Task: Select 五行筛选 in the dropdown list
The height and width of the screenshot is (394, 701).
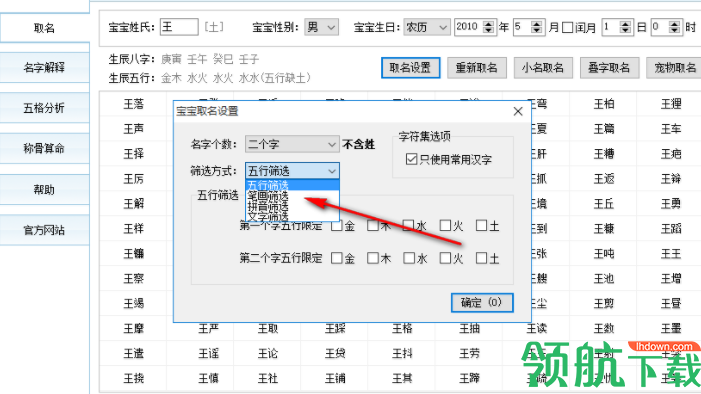Action: 292,185
